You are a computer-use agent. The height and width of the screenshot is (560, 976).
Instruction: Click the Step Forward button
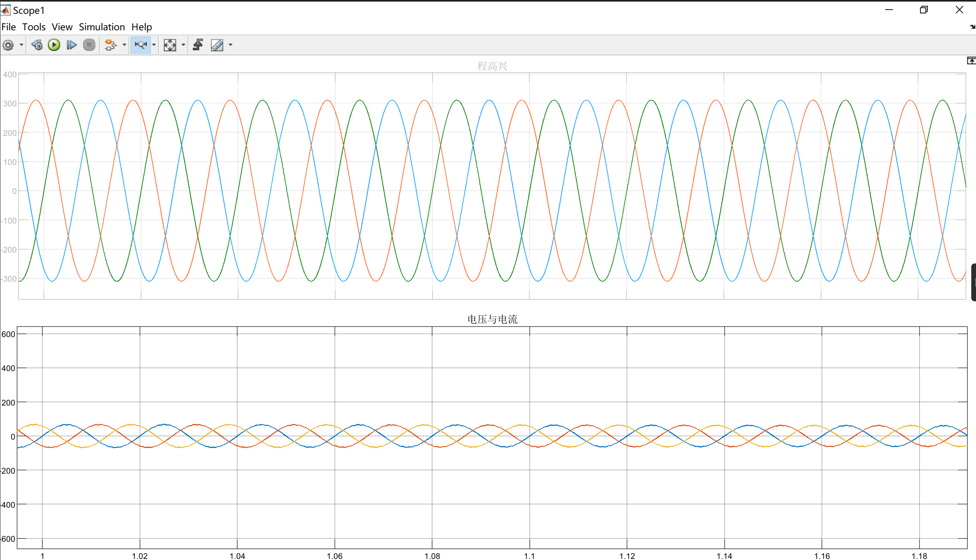click(x=71, y=45)
